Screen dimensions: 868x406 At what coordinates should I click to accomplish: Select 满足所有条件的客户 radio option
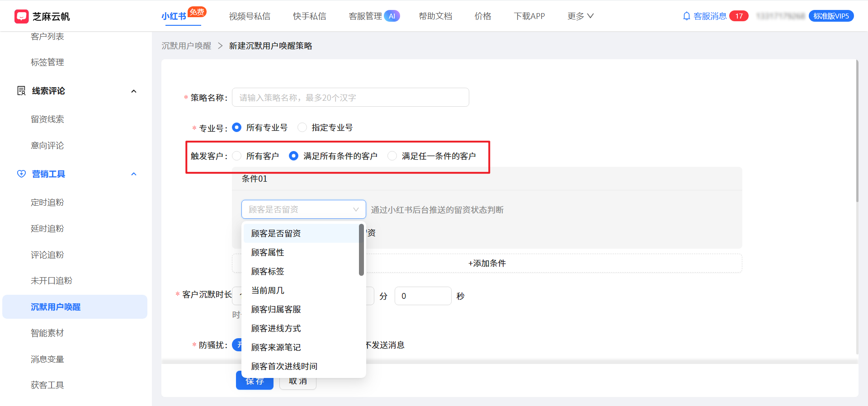tap(293, 156)
